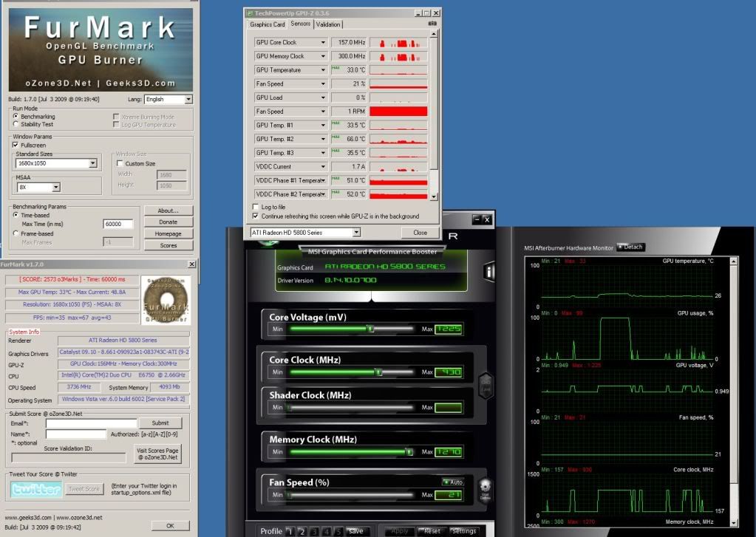Viewport: 756px width, 537px height.
Task: Select Frame-based benchmarking
Action: coord(16,233)
